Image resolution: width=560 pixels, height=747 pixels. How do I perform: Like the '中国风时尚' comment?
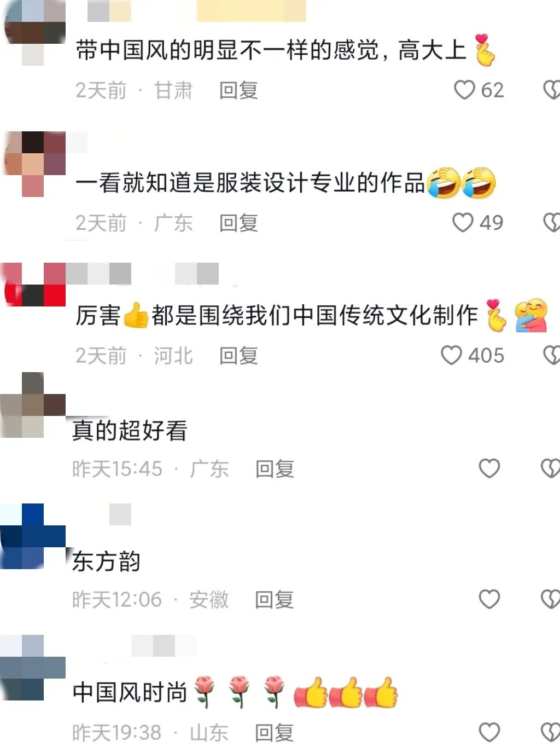tap(489, 732)
